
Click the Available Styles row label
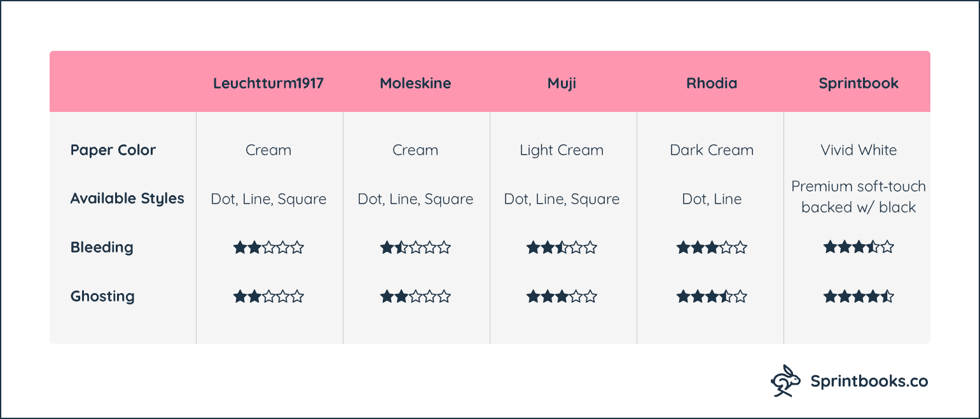click(127, 198)
